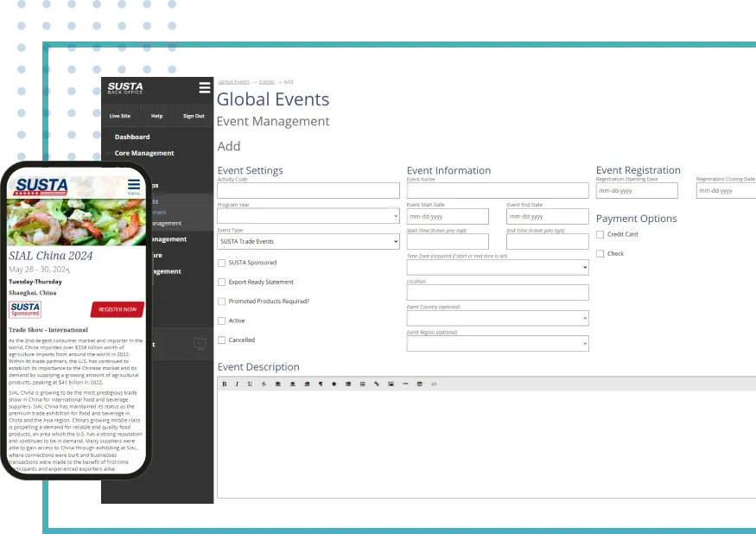Tick the Credit Card payment option

click(x=600, y=234)
